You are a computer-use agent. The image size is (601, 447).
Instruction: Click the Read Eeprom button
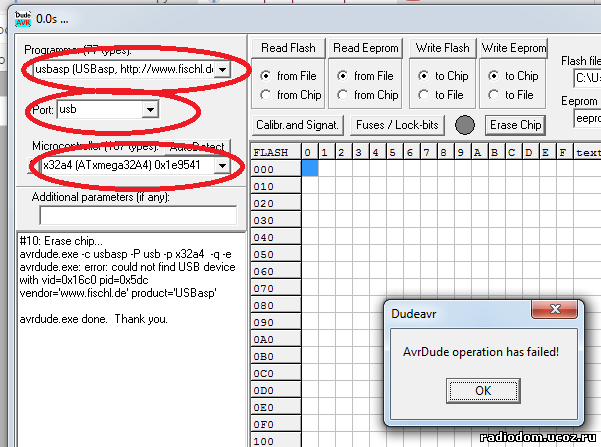coord(366,48)
